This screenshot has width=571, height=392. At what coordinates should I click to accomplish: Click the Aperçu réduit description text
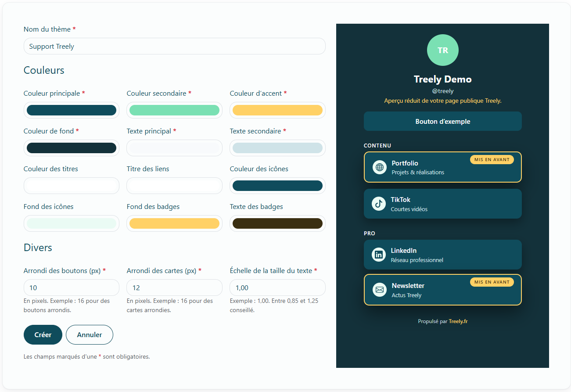443,101
